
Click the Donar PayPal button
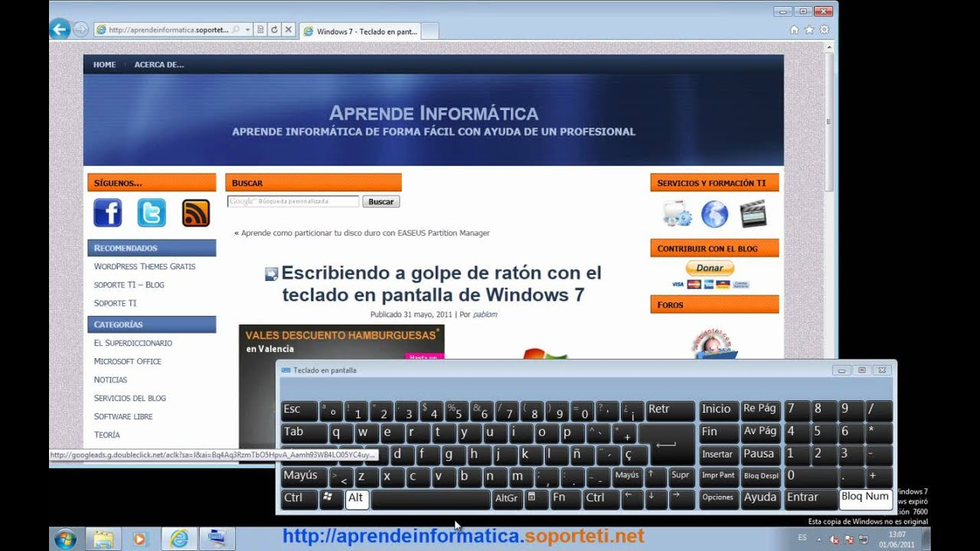(x=710, y=268)
